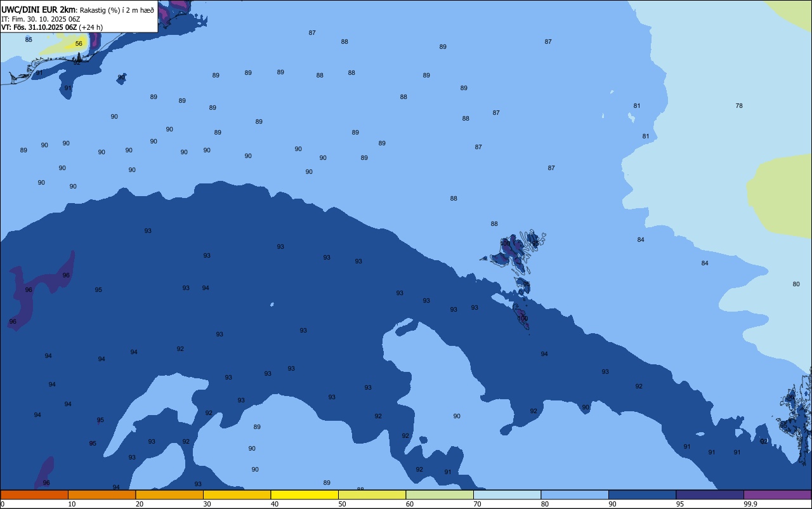Pick the 60–70 light green legend swatch

click(x=440, y=494)
